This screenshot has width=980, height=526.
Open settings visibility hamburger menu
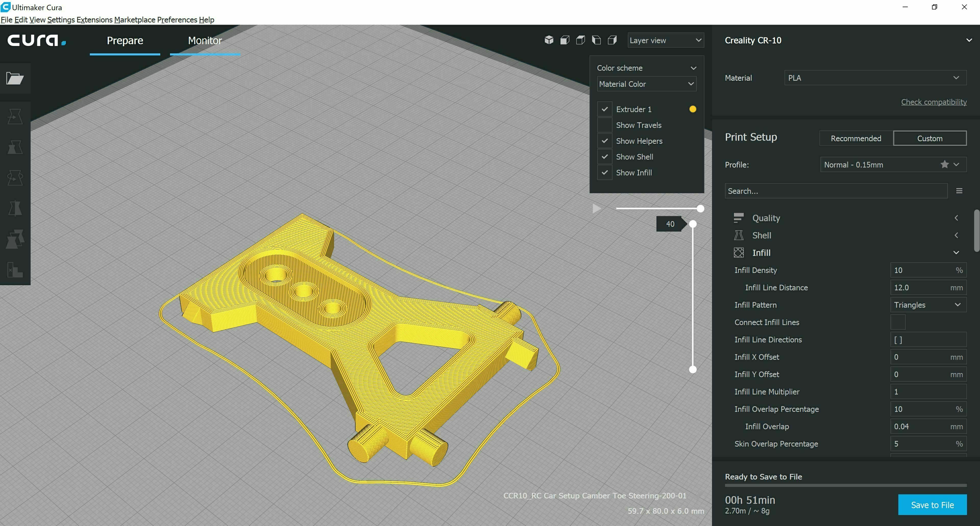(959, 191)
